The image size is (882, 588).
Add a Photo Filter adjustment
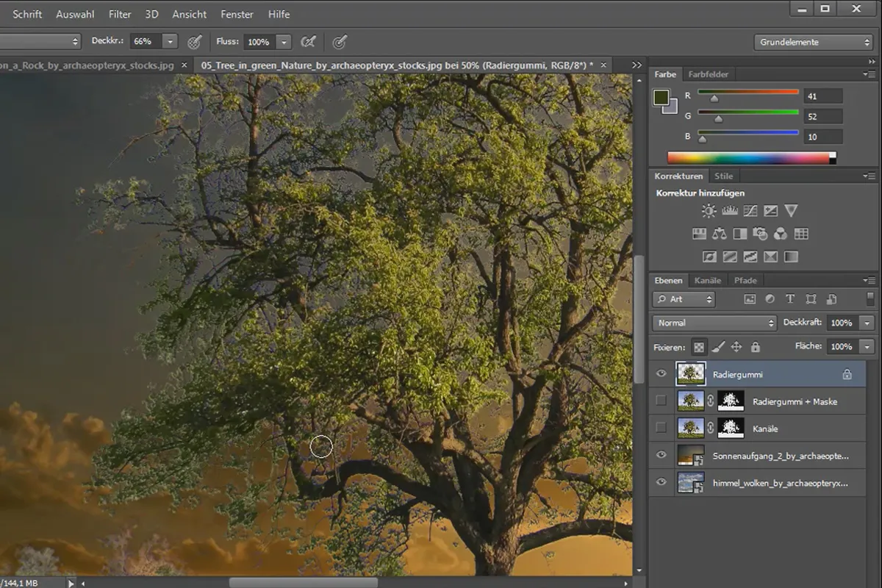(760, 234)
